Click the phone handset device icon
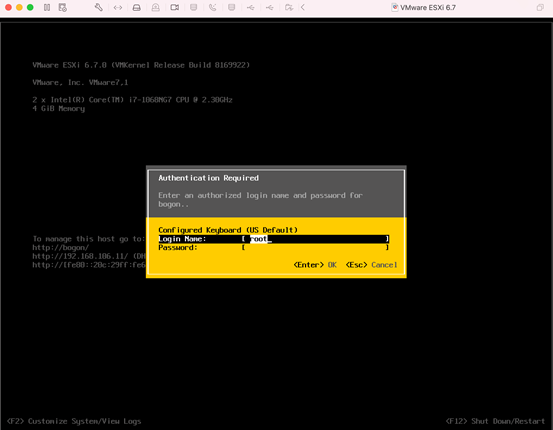 click(x=212, y=7)
